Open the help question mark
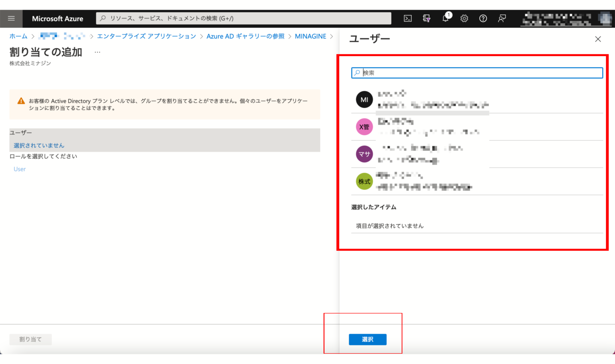The height and width of the screenshot is (364, 615). pyautogui.click(x=483, y=18)
